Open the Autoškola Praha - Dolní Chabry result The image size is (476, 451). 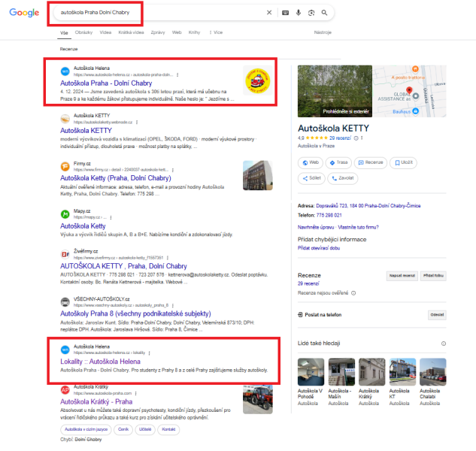point(106,83)
